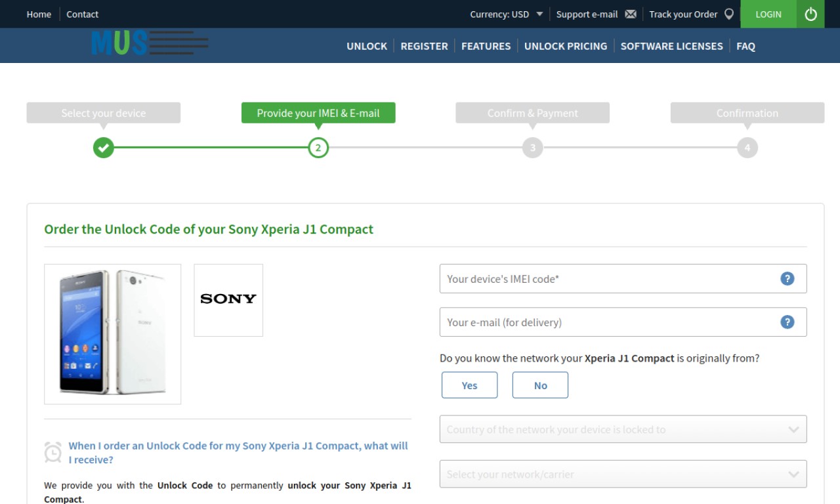Click the Support e-mail envelope icon
Screen dimensions: 840x504
[x=631, y=14]
